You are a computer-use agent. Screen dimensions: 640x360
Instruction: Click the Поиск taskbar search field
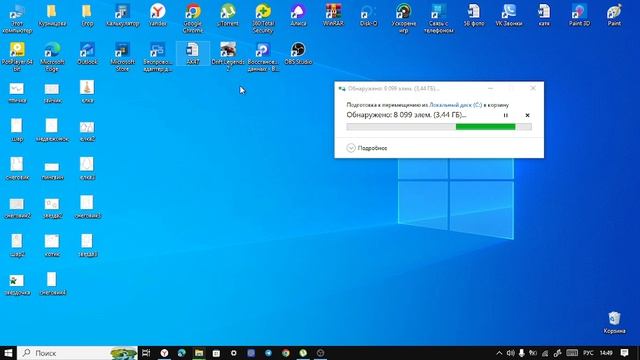tap(78, 353)
